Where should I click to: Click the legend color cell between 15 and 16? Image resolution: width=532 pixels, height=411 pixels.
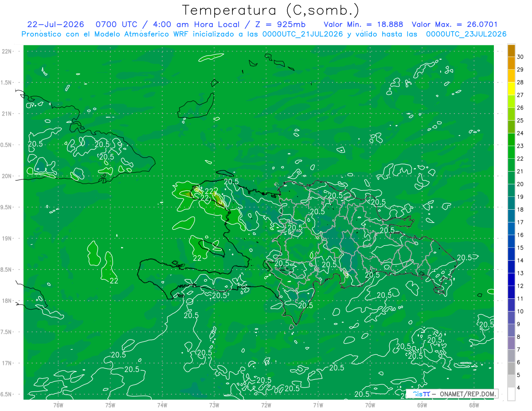(x=511, y=241)
